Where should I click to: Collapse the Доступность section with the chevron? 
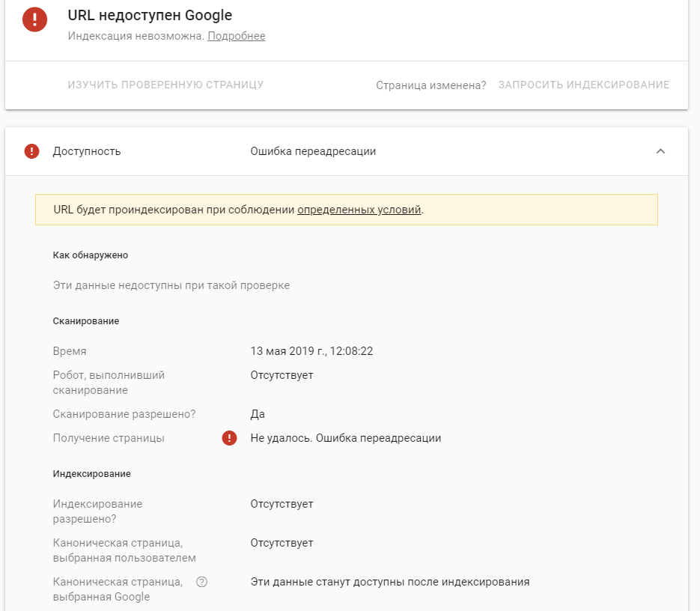click(x=660, y=151)
